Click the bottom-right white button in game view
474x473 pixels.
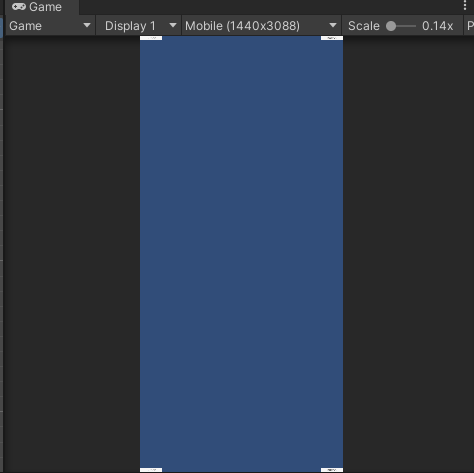tap(332, 470)
